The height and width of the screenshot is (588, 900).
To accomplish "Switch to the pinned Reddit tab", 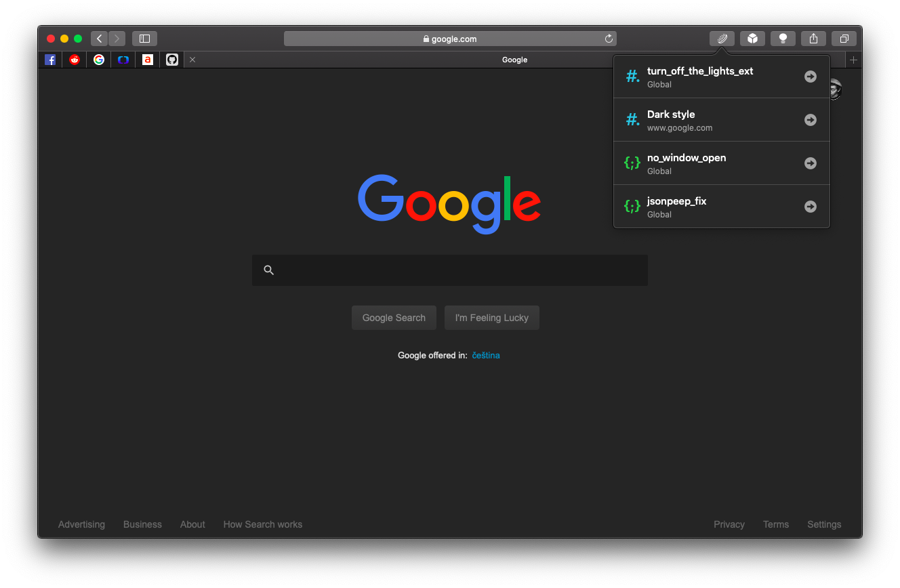I will 75,60.
